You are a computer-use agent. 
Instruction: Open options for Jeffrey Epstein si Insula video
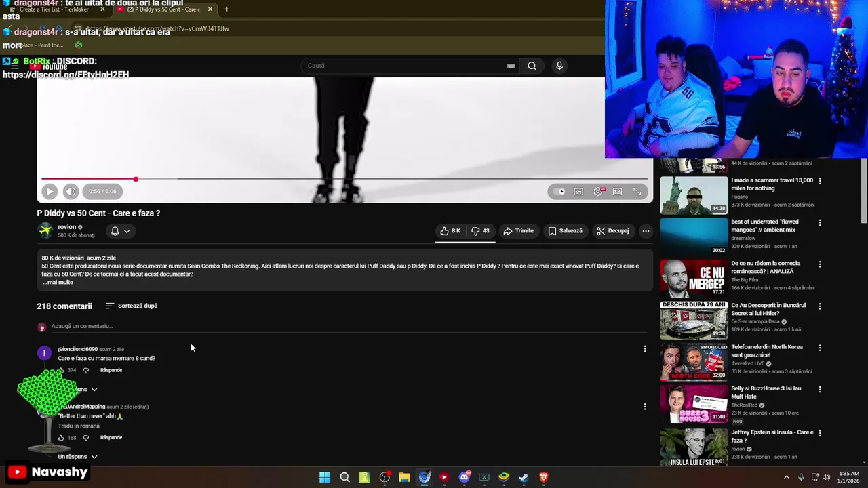[820, 432]
